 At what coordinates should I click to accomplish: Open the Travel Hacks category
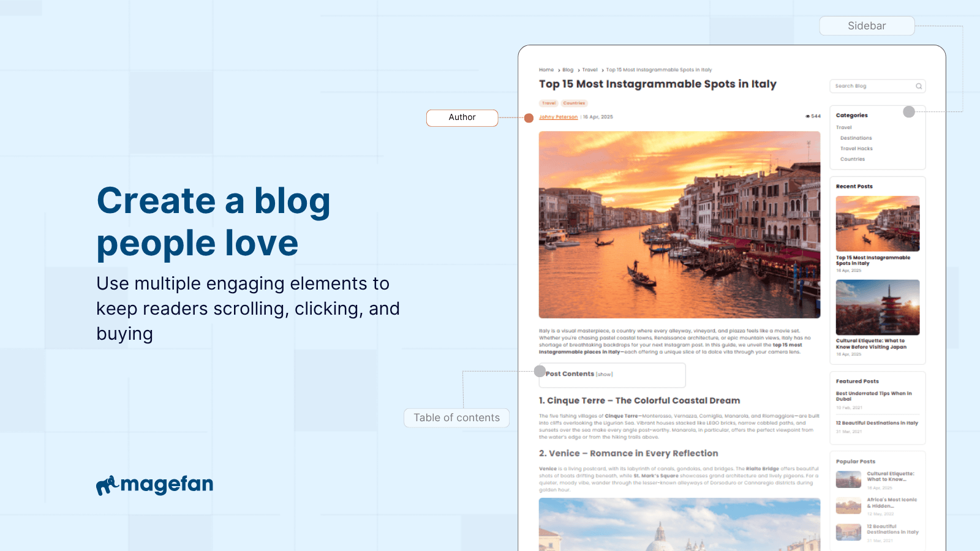(856, 149)
